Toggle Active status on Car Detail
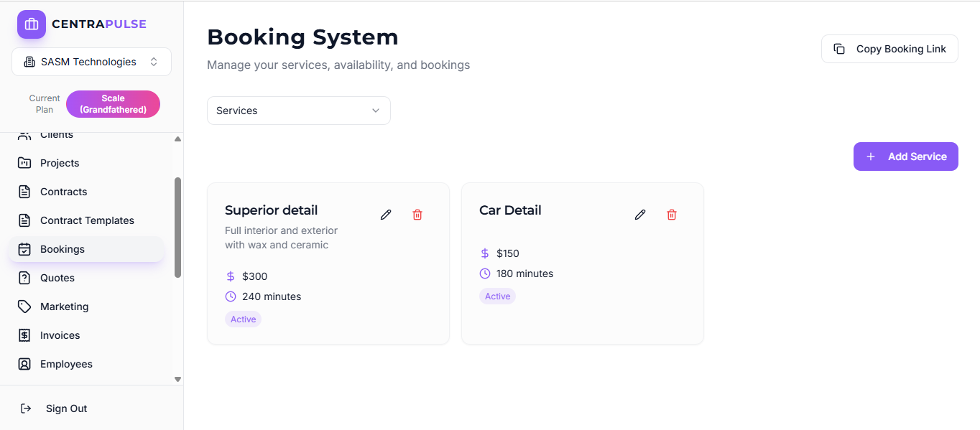The width and height of the screenshot is (980, 430). (497, 296)
